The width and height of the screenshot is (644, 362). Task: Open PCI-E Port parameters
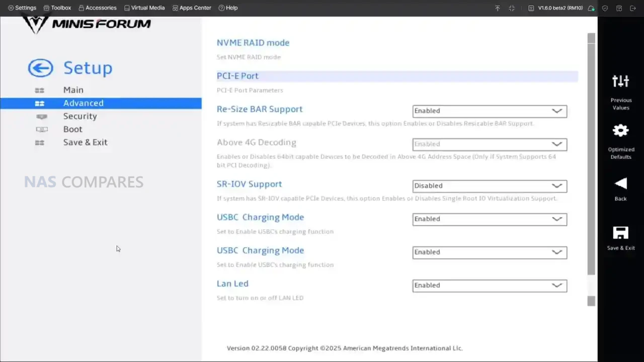click(237, 76)
